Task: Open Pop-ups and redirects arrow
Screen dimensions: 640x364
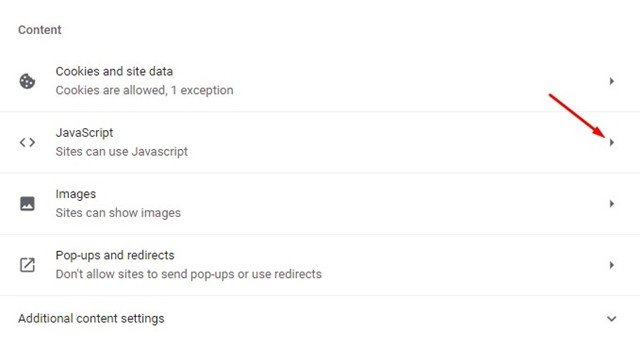Action: click(x=611, y=265)
